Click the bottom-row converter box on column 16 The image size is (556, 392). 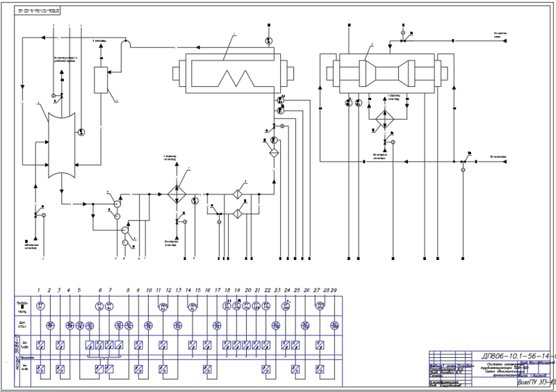[207, 369]
